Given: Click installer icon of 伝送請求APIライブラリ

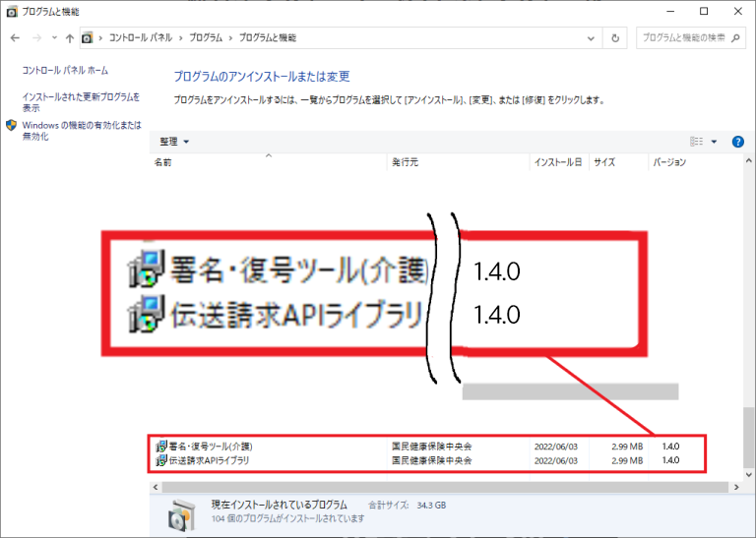Looking at the screenshot, I should (161, 460).
